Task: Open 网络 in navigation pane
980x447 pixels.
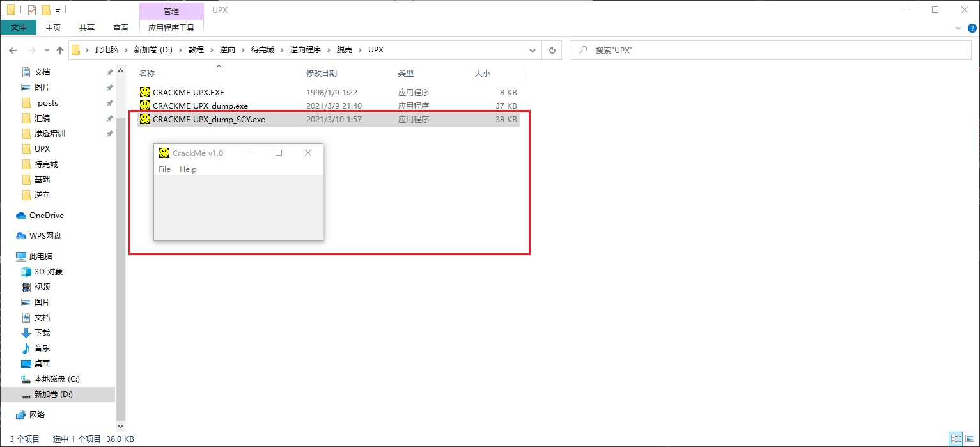Action: pyautogui.click(x=37, y=415)
